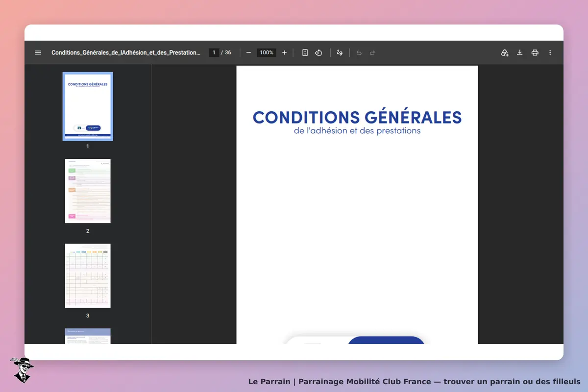Select the page 1 thumbnail

click(x=88, y=106)
